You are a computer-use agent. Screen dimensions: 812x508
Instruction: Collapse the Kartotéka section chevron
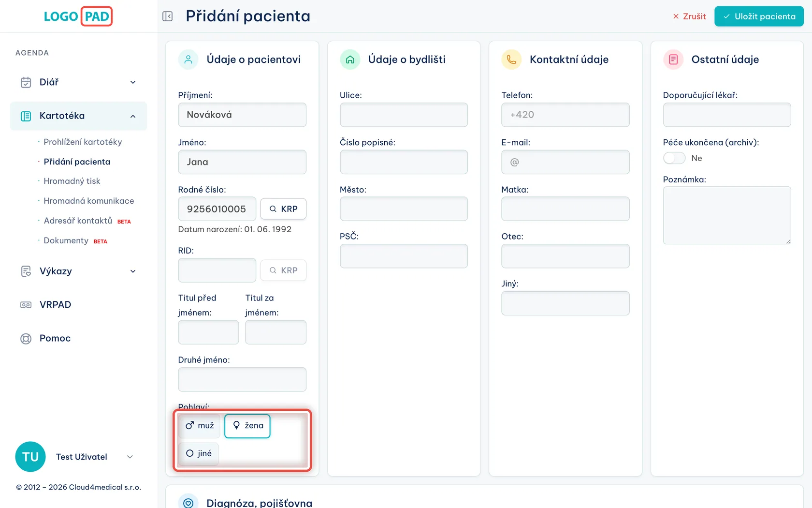coord(133,116)
